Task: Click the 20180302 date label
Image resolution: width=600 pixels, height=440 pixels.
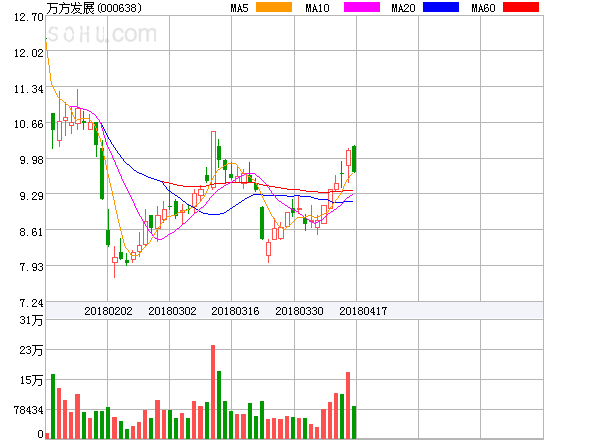Action: 172,311
